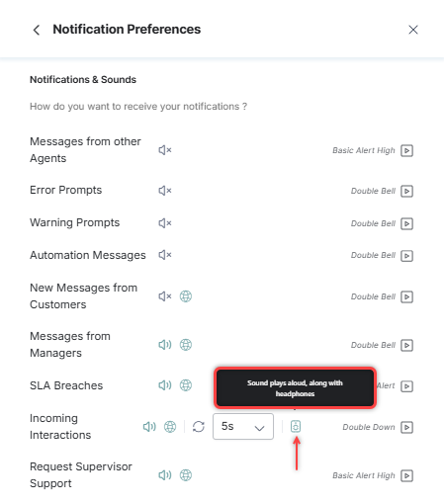
Task: Enable sound for Warning Prompts
Action: point(165,223)
